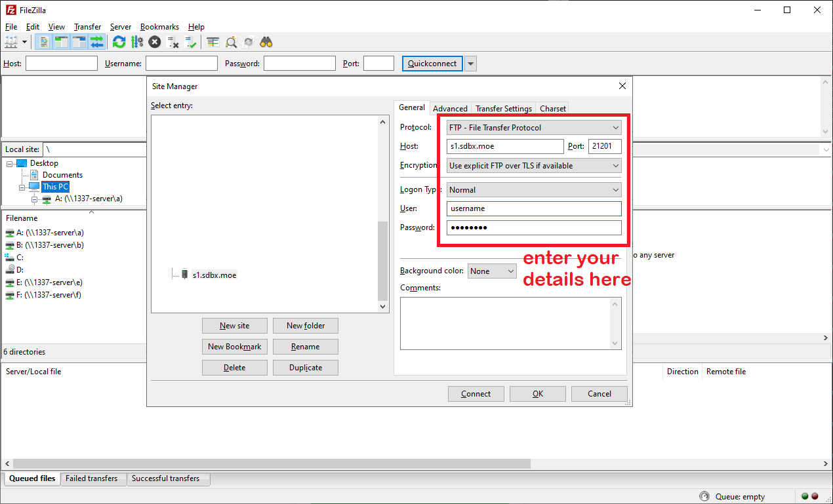
Task: Click the New Bookmark button
Action: (235, 347)
